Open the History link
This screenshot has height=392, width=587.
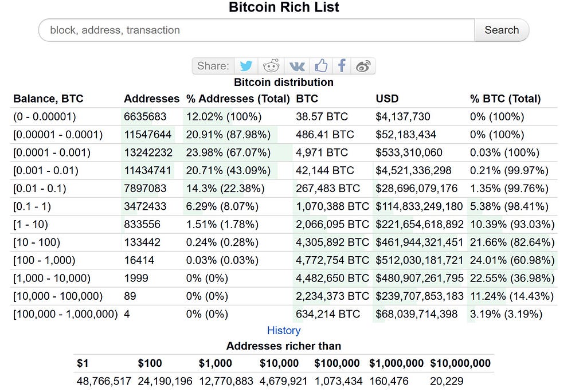click(284, 331)
